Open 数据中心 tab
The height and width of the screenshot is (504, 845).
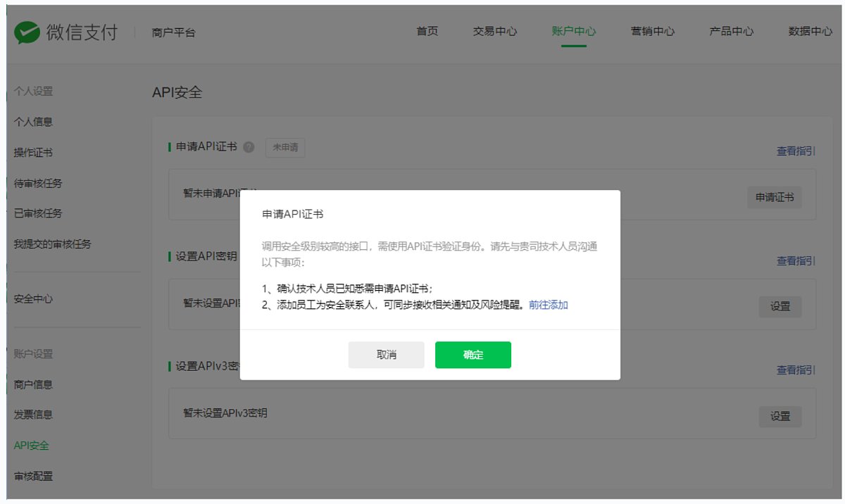click(x=810, y=32)
